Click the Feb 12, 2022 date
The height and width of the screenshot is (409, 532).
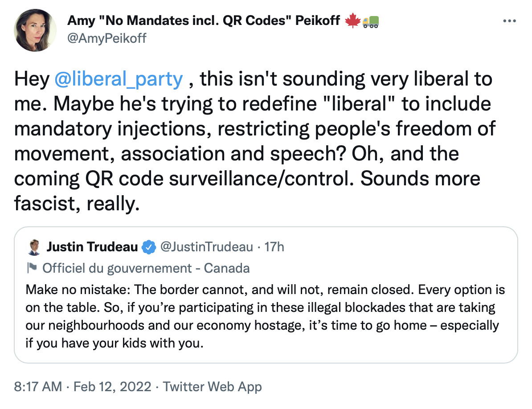[x=112, y=387]
